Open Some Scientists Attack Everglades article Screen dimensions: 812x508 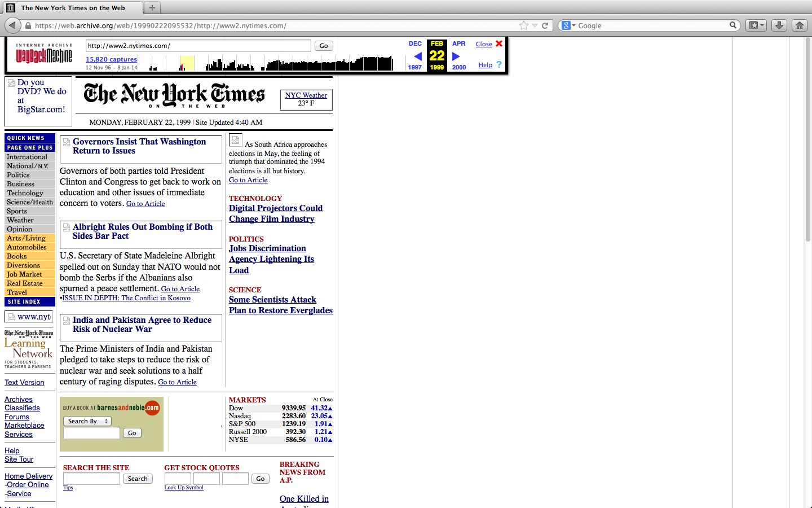[x=281, y=305]
